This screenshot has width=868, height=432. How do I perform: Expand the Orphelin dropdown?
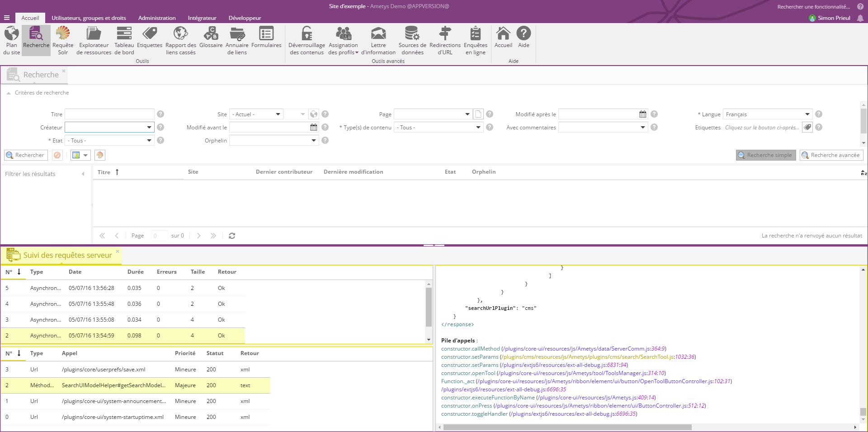pyautogui.click(x=314, y=141)
